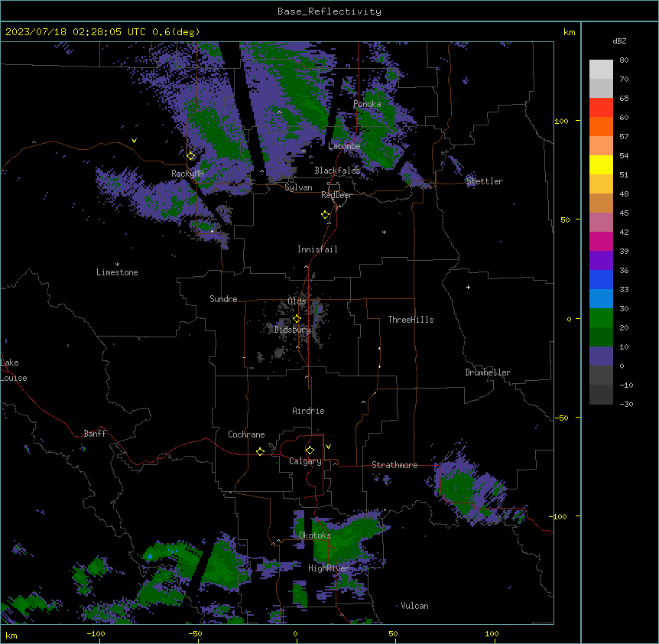Click the white plus marker north of Drumheller
Image resolution: width=659 pixels, height=644 pixels.
click(x=468, y=287)
